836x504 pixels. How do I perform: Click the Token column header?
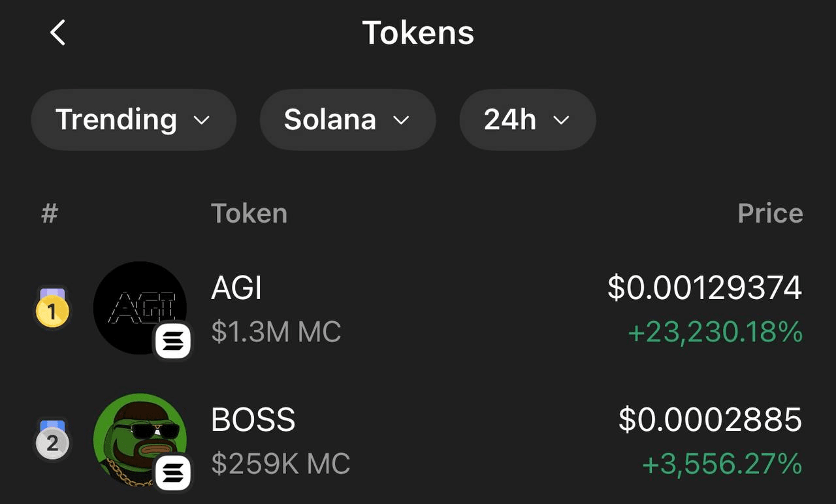249,213
